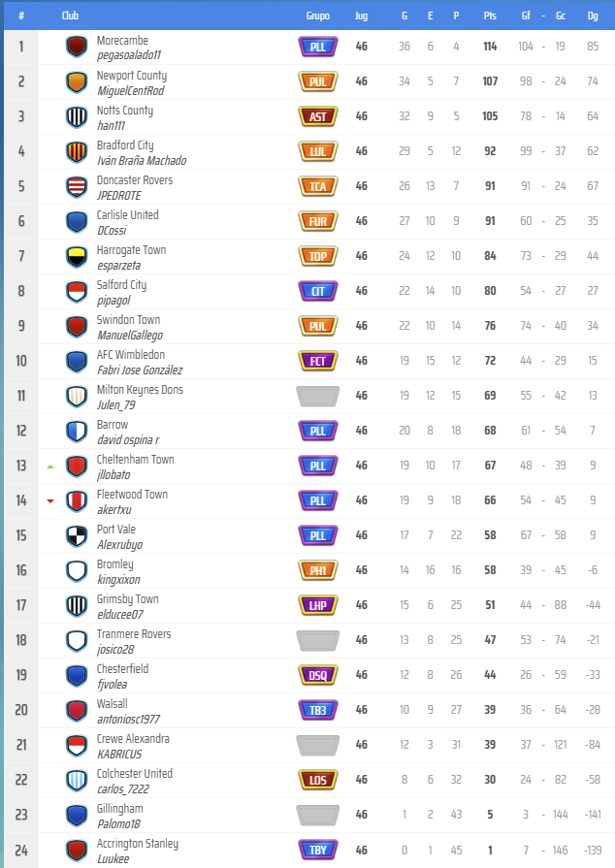Click the Harrogate Town yellow crest

coord(77,256)
